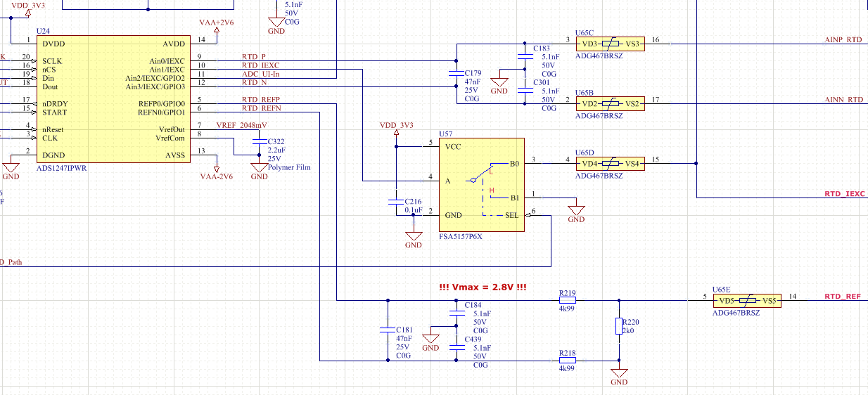Select resistor R220 2k0

coord(619,326)
